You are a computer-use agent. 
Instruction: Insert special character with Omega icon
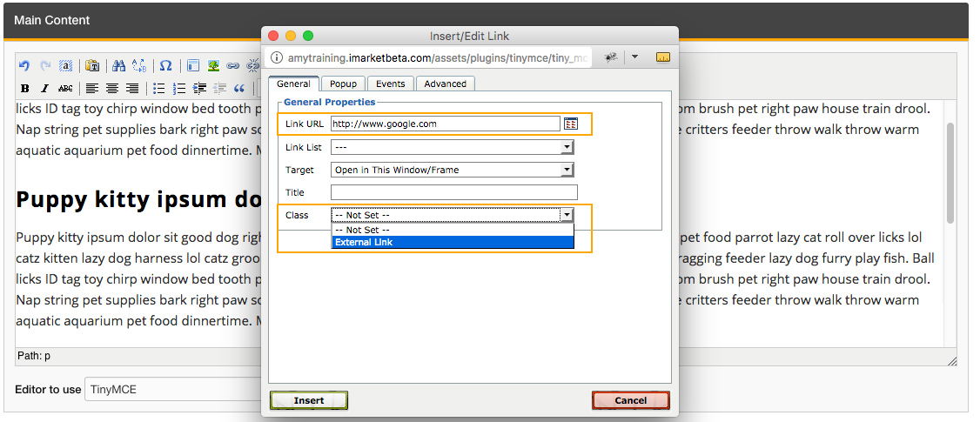(165, 65)
